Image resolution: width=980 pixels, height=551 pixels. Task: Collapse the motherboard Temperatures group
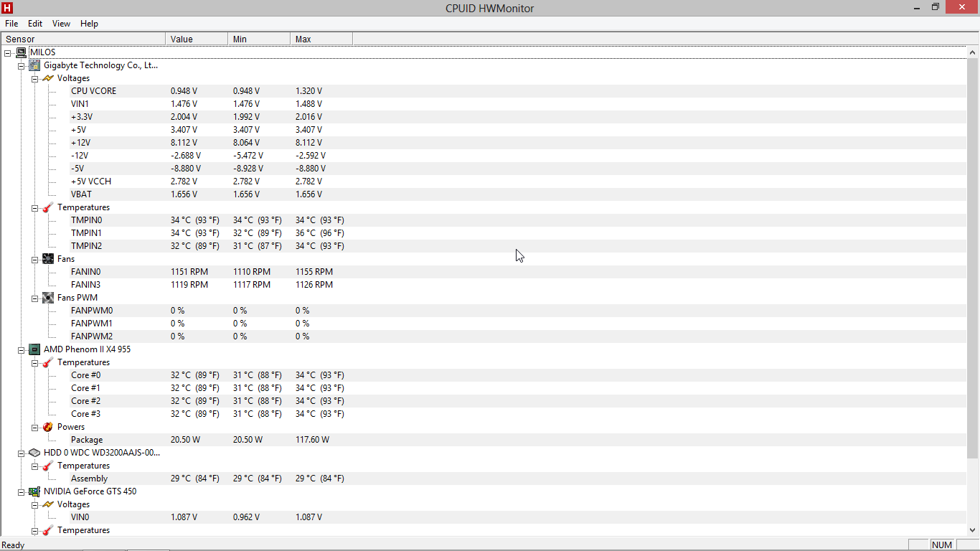click(34, 207)
